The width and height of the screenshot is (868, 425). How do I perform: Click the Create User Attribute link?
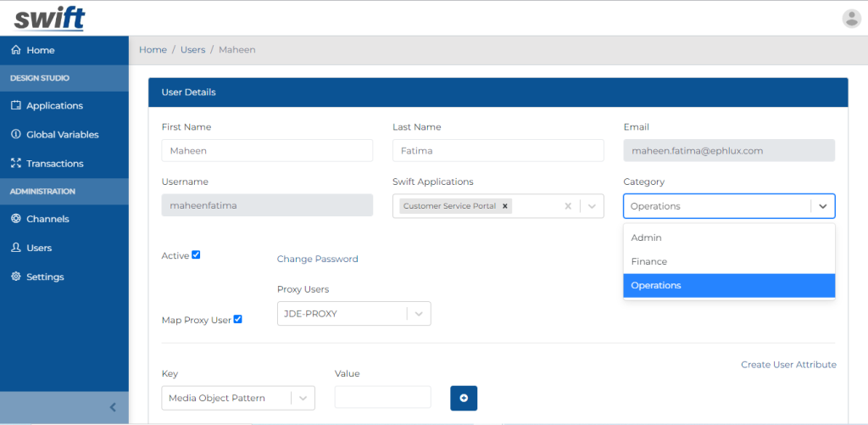[x=788, y=365]
